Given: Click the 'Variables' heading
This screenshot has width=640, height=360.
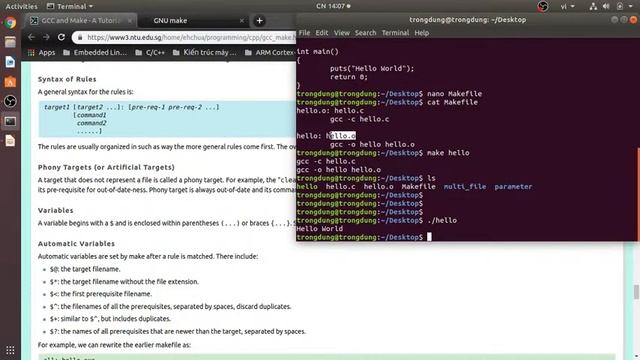Looking at the screenshot, I should click(x=56, y=210).
